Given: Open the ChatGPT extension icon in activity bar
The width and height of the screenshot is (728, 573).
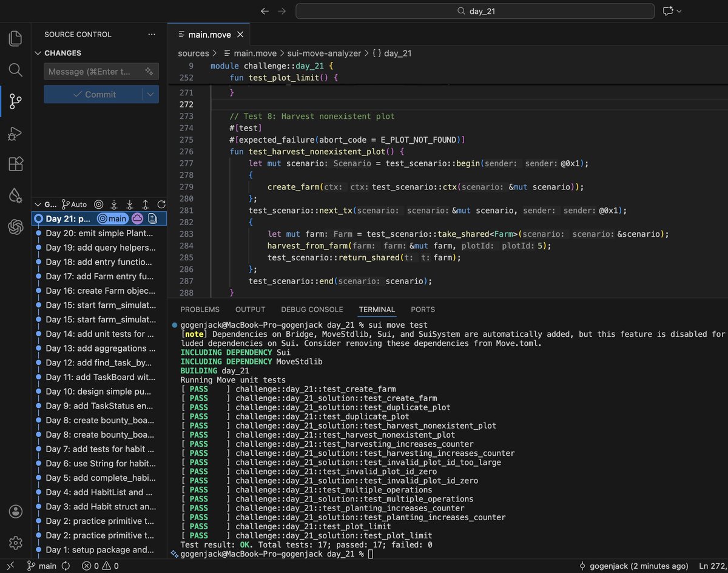Looking at the screenshot, I should (16, 227).
